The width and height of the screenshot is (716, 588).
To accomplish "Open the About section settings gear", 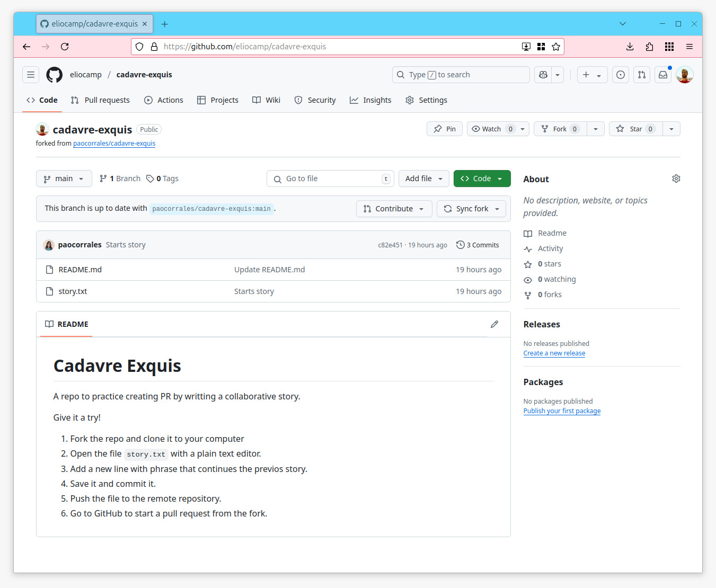I will coord(676,179).
